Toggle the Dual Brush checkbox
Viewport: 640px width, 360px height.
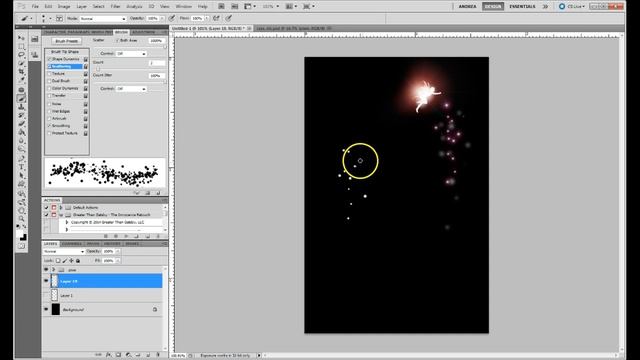coord(49,81)
